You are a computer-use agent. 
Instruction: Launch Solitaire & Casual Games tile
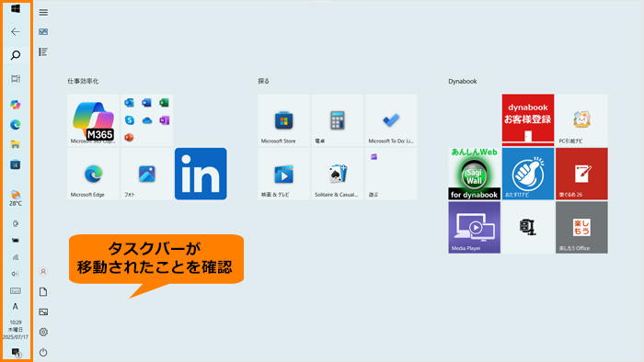coord(338,174)
